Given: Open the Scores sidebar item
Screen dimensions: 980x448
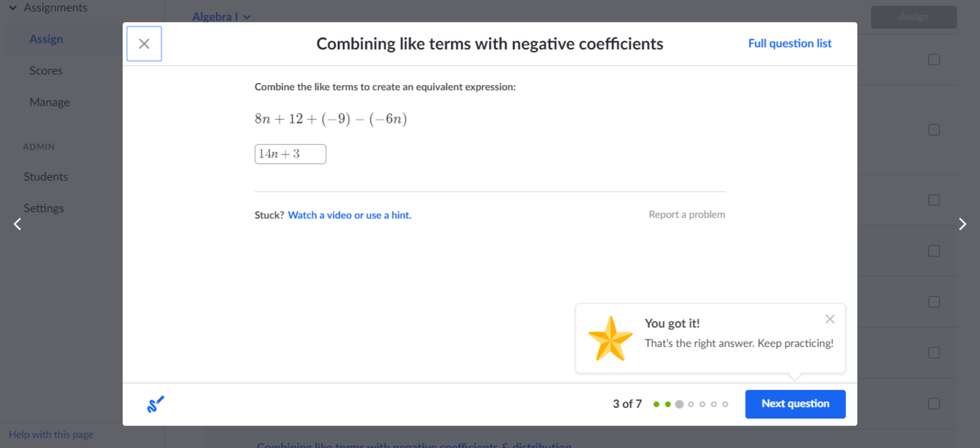Looking at the screenshot, I should 46,71.
